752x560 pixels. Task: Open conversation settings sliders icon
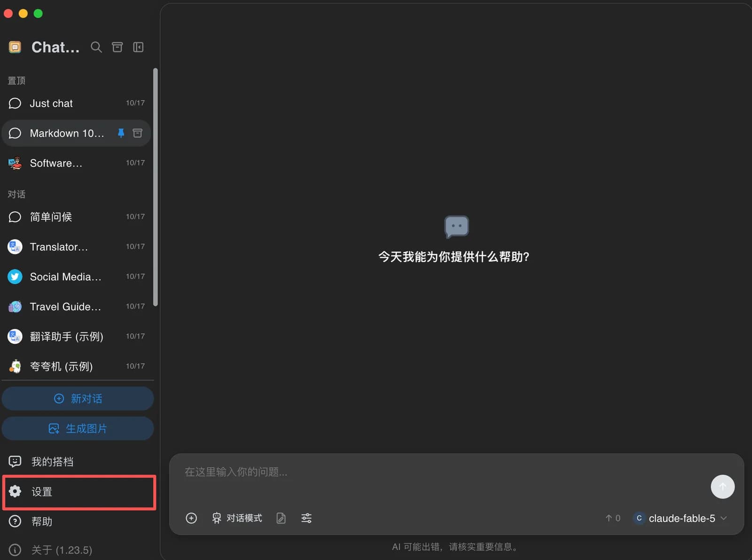306,518
